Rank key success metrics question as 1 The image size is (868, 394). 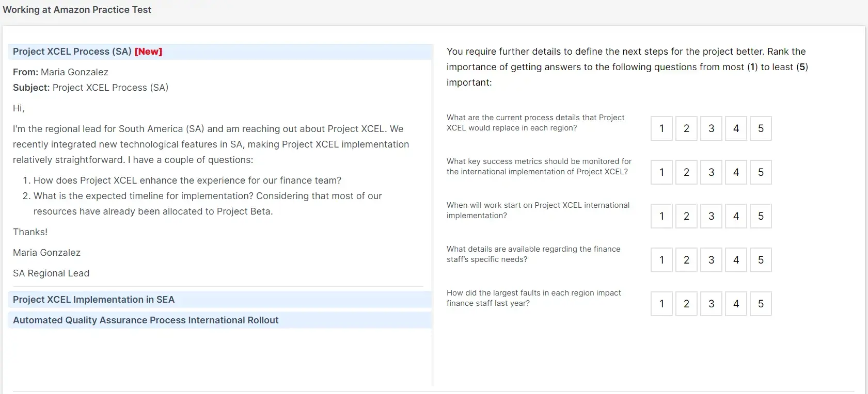(x=661, y=172)
